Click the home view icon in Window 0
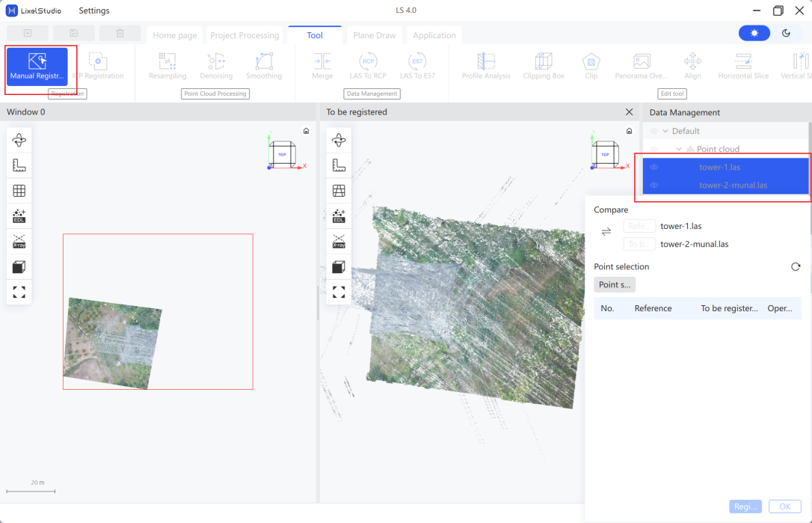 (x=306, y=131)
